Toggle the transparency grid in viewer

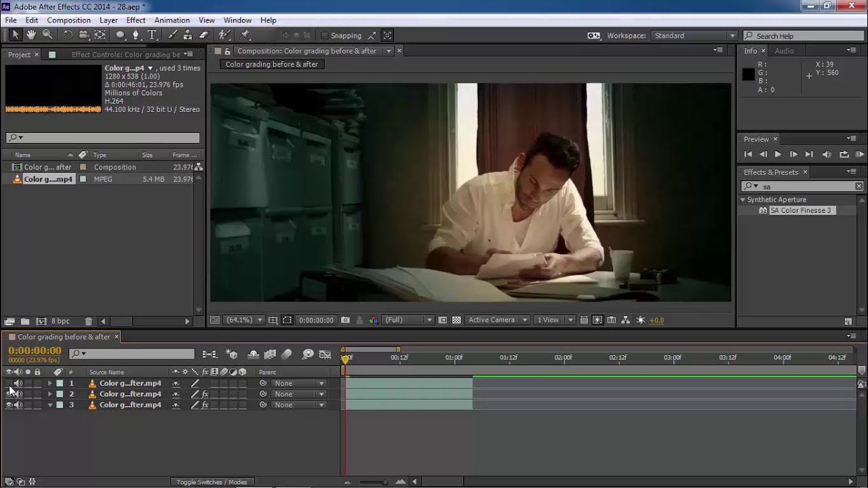click(456, 320)
